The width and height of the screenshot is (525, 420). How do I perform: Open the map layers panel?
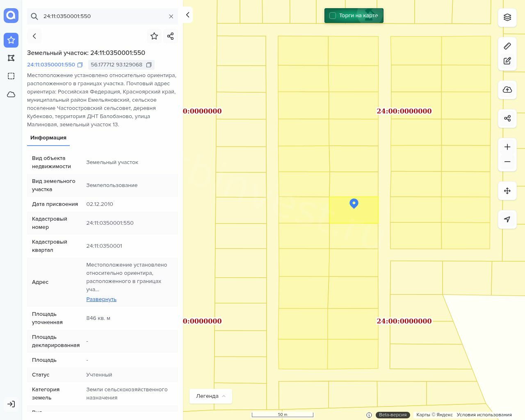click(x=507, y=17)
